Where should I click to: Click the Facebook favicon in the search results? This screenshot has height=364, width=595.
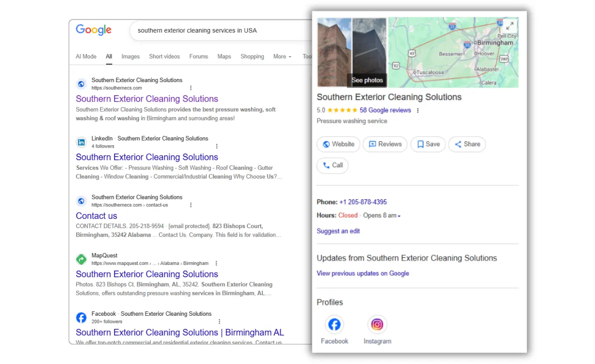tap(81, 317)
